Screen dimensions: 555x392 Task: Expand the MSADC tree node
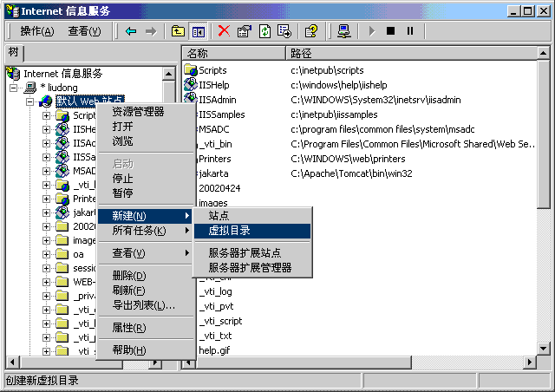point(46,171)
